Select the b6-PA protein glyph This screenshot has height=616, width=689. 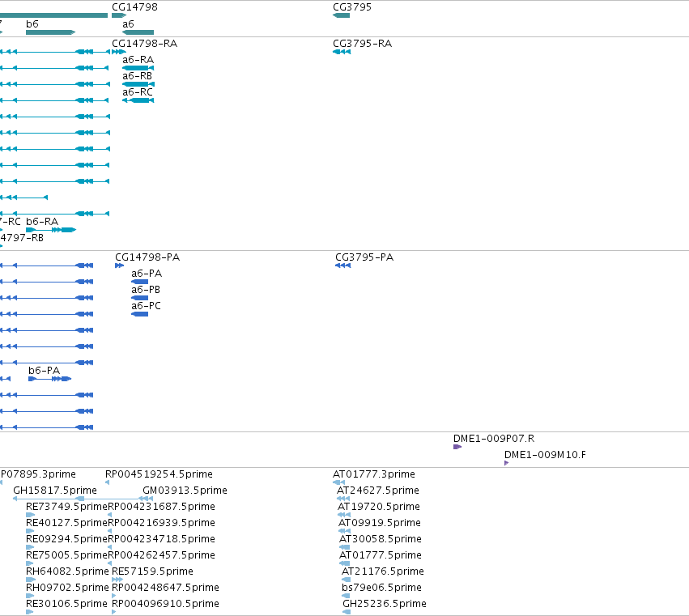point(49,379)
